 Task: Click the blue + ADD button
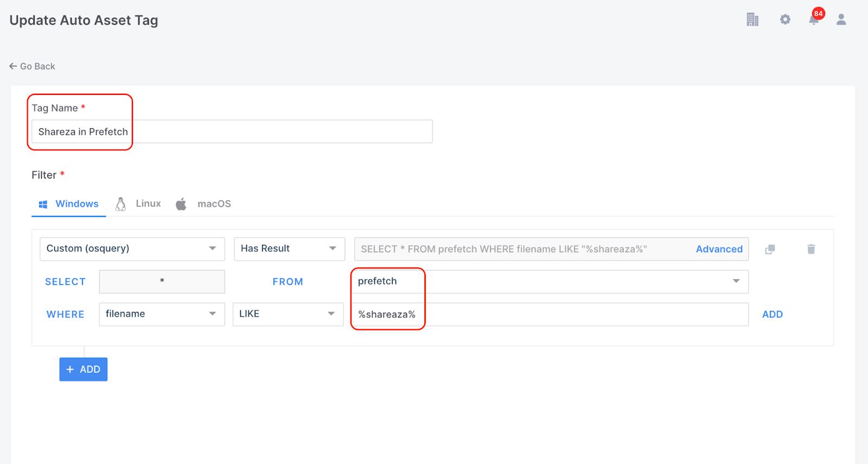point(83,370)
